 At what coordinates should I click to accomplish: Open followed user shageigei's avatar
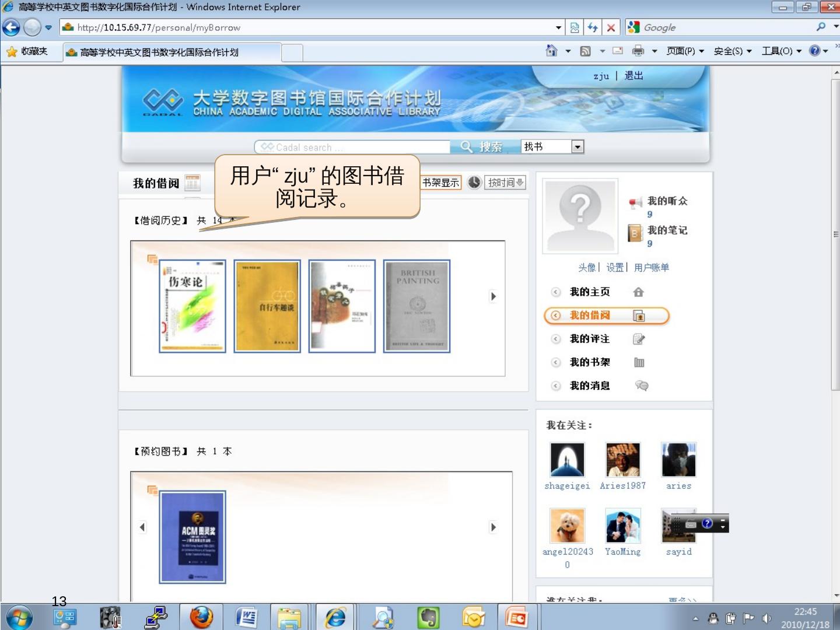pyautogui.click(x=567, y=460)
